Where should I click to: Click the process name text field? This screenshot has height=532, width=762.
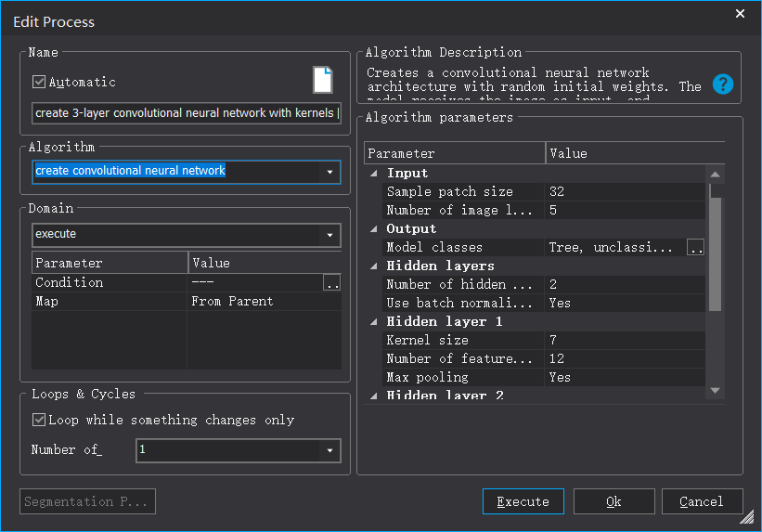186,113
